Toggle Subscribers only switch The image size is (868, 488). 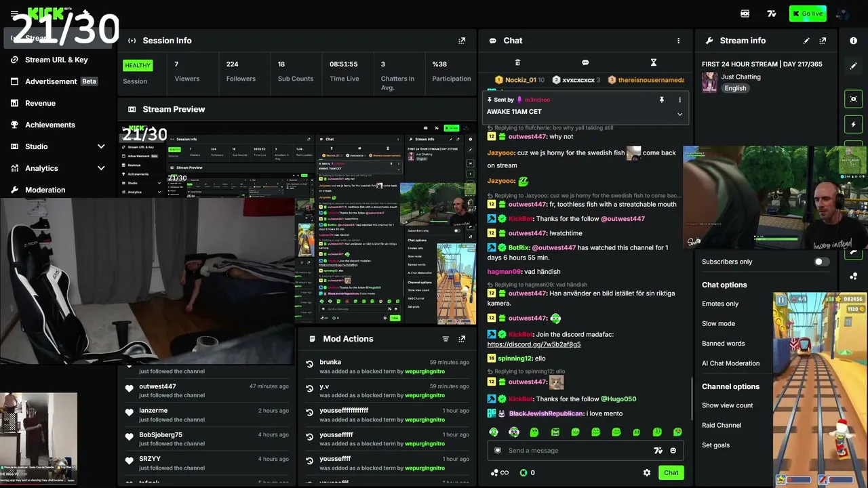coord(821,262)
